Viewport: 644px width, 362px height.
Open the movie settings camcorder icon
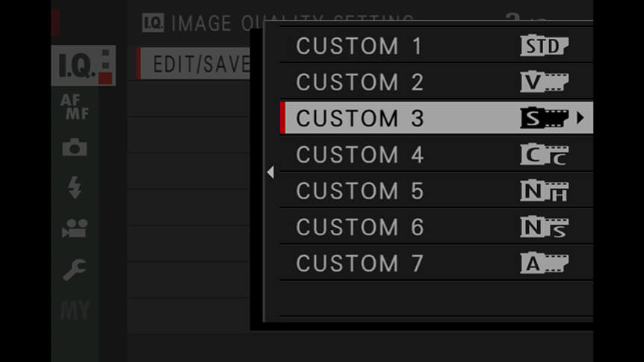click(x=75, y=228)
